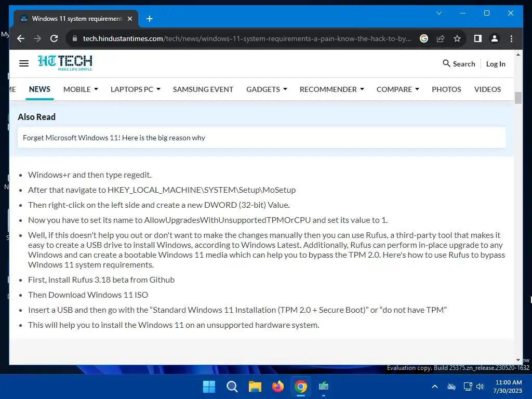Bookmark this page with the star
The image size is (532, 399).
(457, 38)
